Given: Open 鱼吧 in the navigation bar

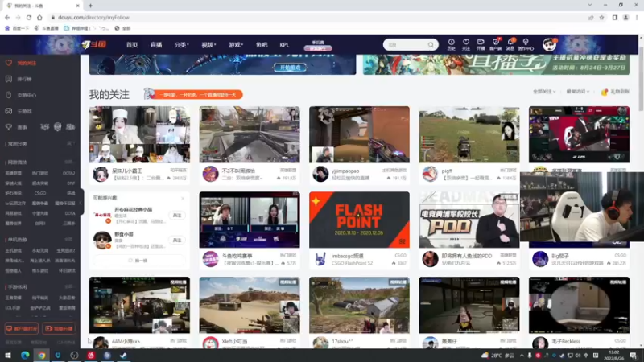Looking at the screenshot, I should (x=262, y=45).
